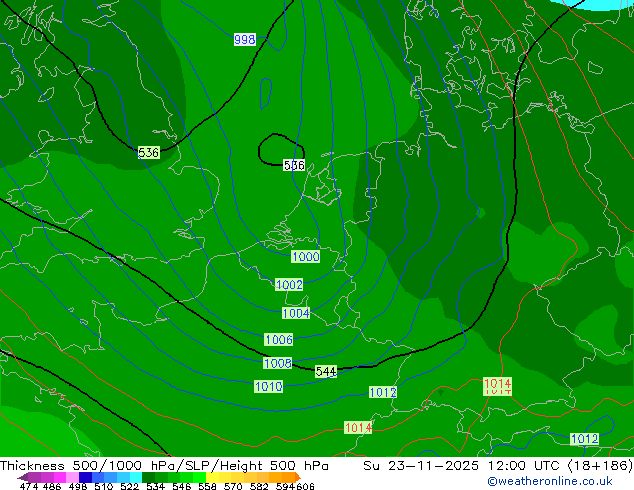The height and width of the screenshot is (490, 634).
Task: Click the 474 legend value
Action: tap(29, 486)
